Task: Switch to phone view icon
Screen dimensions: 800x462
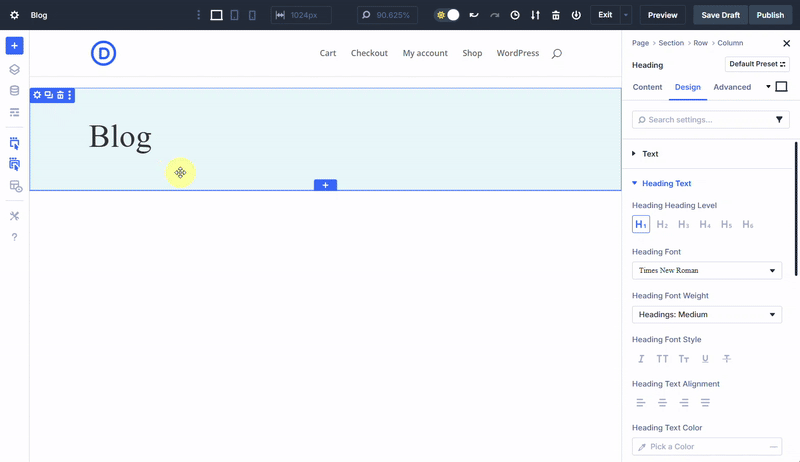Action: (252, 15)
